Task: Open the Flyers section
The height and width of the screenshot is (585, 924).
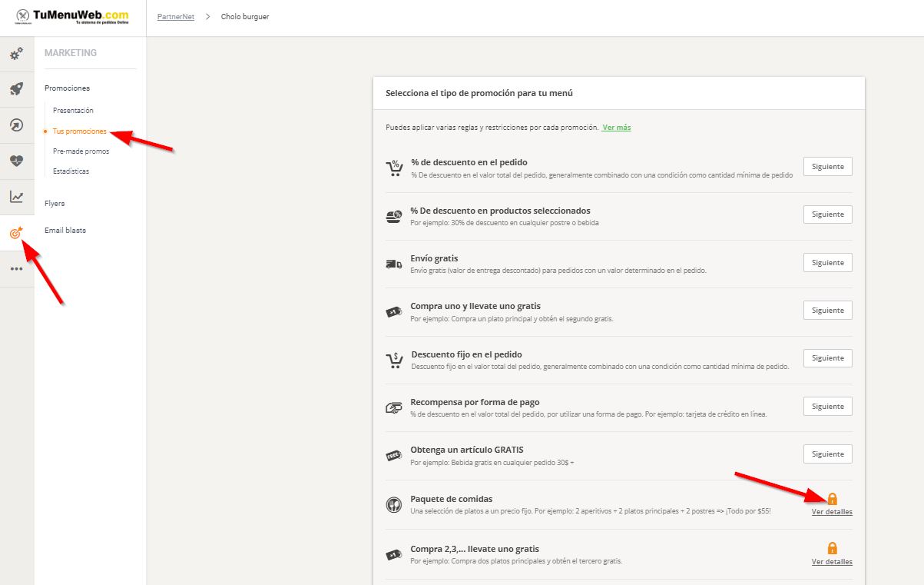Action: pos(55,204)
